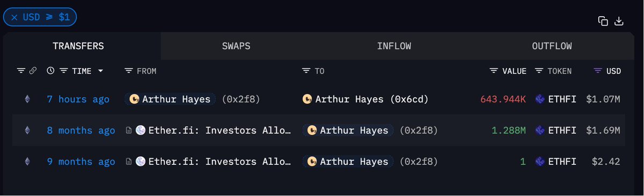
Task: Click the download icon at top right
Action: click(x=619, y=21)
